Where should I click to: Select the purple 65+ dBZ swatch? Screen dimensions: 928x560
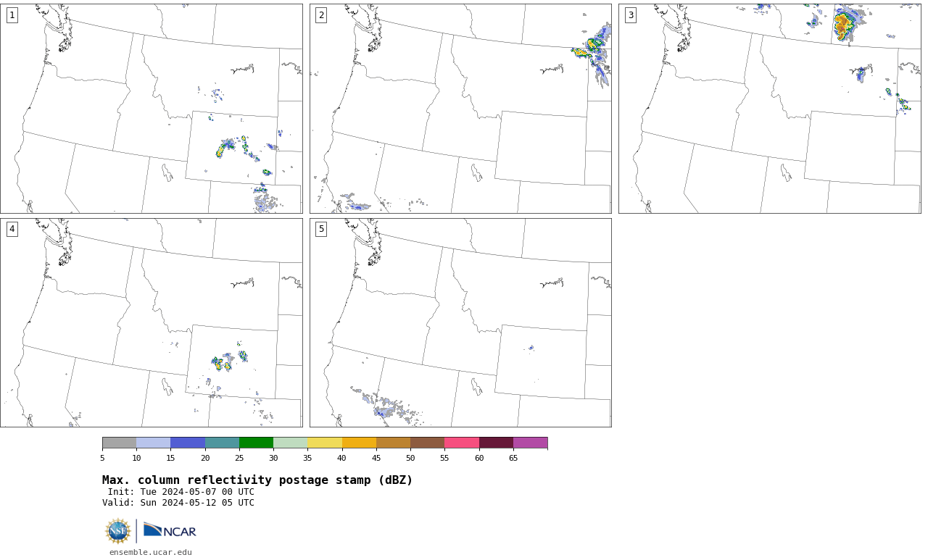point(530,443)
